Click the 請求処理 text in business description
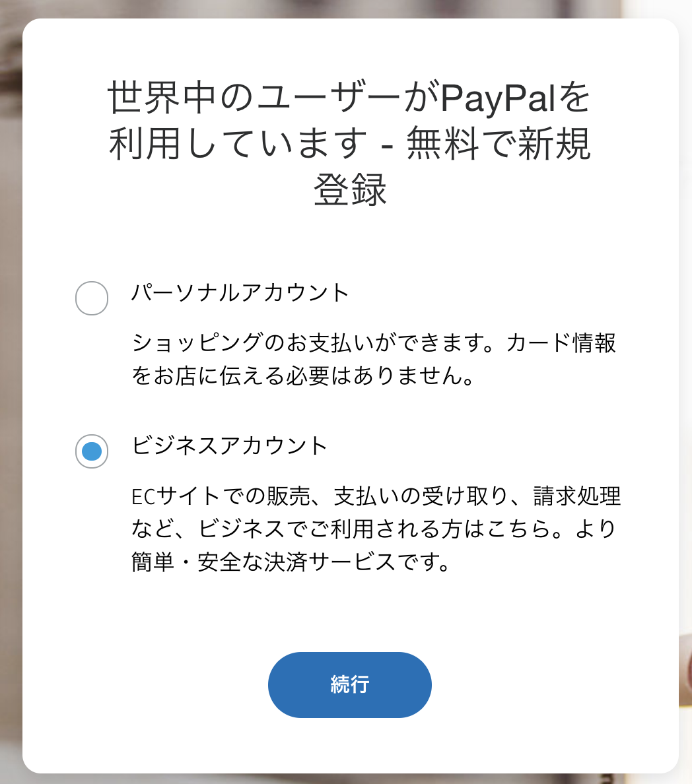 [x=577, y=496]
